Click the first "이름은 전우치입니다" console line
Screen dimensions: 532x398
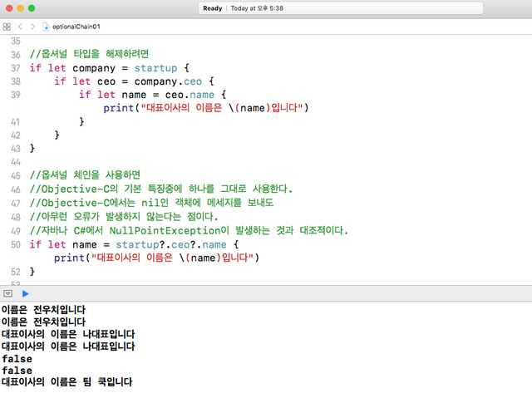(43, 310)
